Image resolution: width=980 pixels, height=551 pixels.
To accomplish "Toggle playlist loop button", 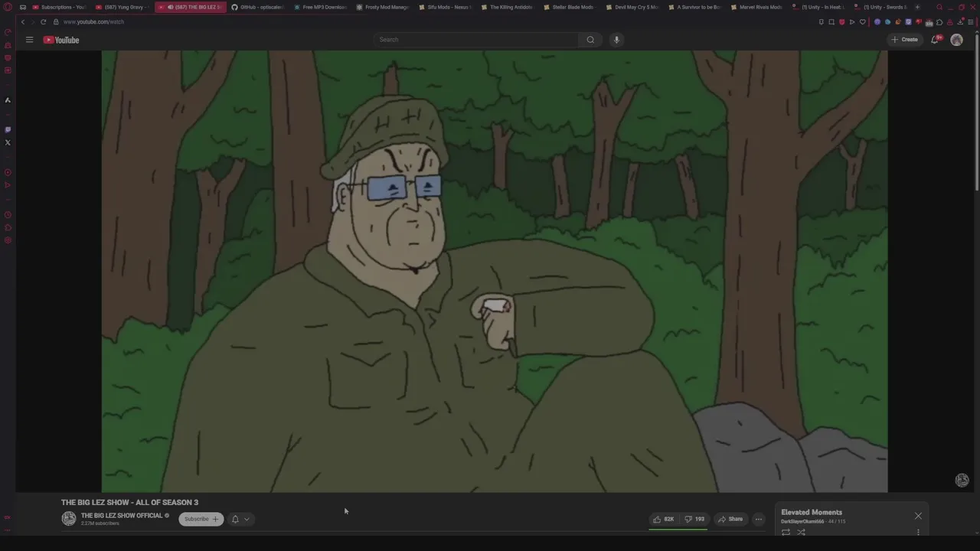I will pyautogui.click(x=786, y=532).
